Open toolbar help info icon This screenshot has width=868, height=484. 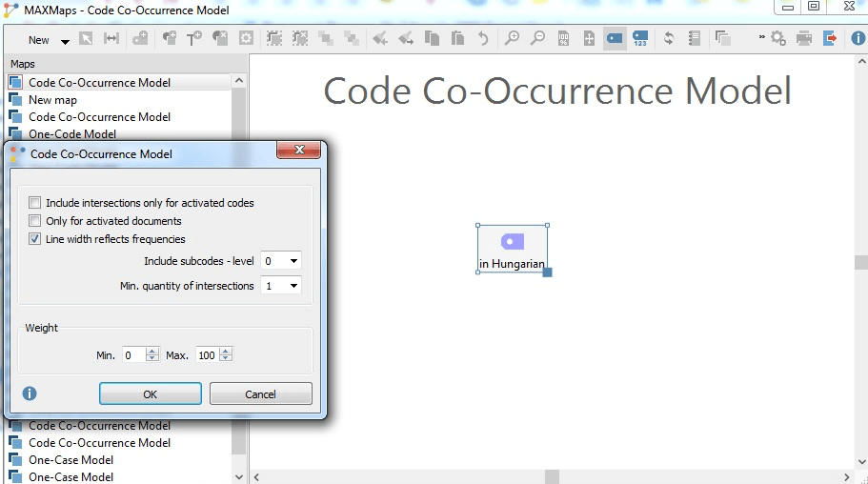858,39
